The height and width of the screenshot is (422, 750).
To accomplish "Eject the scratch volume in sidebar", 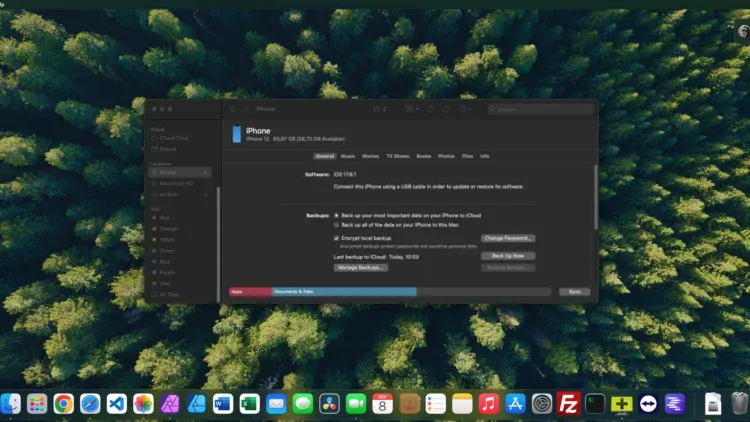I will click(206, 194).
